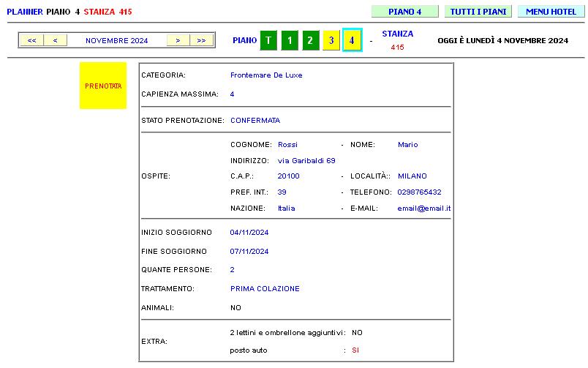This screenshot has width=588, height=368.
Task: Click the guest first name Mario
Action: pyautogui.click(x=407, y=144)
